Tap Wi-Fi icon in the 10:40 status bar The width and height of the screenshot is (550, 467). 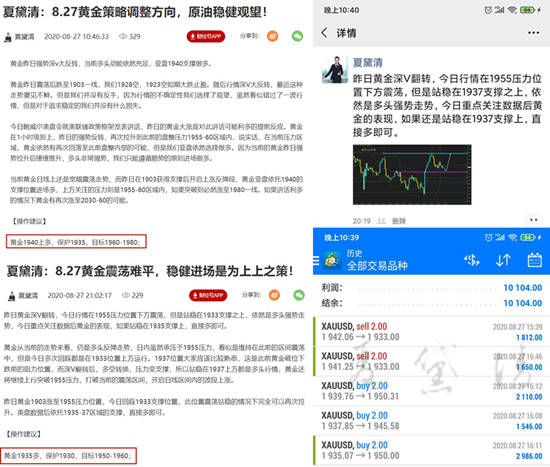tap(512, 10)
